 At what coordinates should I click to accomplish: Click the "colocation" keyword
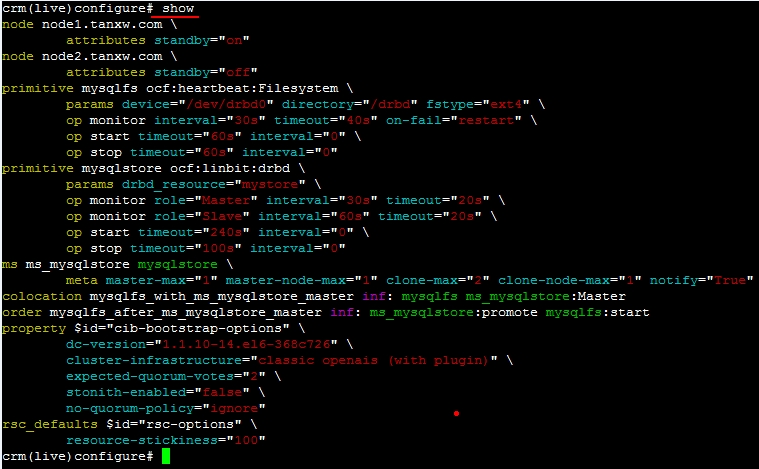pos(42,296)
